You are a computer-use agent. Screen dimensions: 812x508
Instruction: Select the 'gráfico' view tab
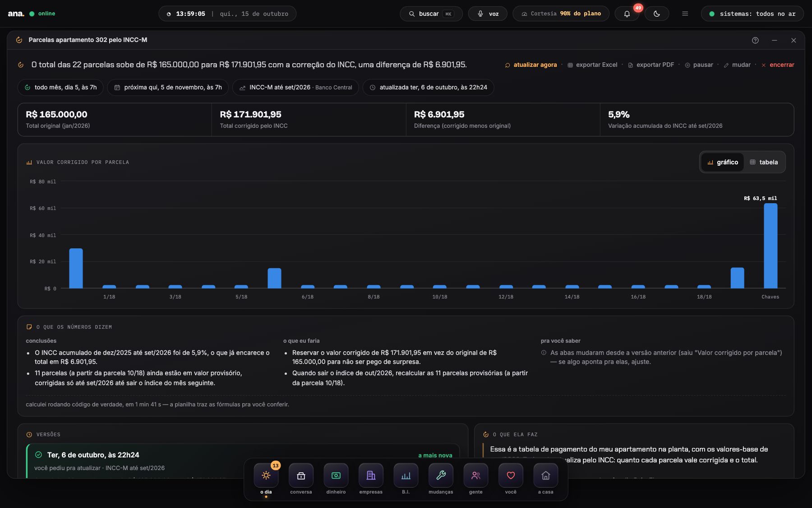[723, 162]
